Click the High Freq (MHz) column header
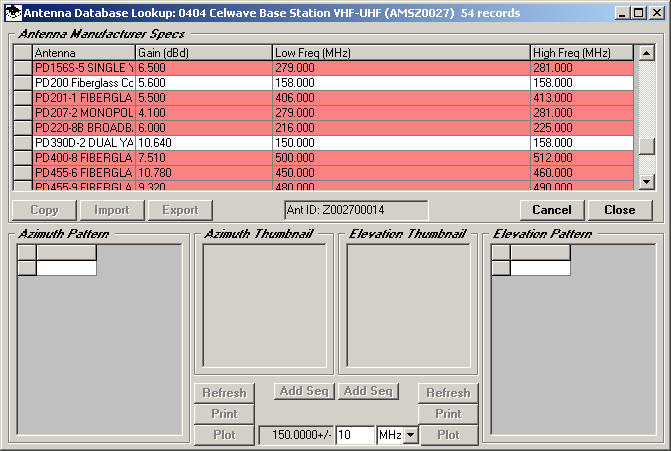671x451 pixels. point(582,53)
